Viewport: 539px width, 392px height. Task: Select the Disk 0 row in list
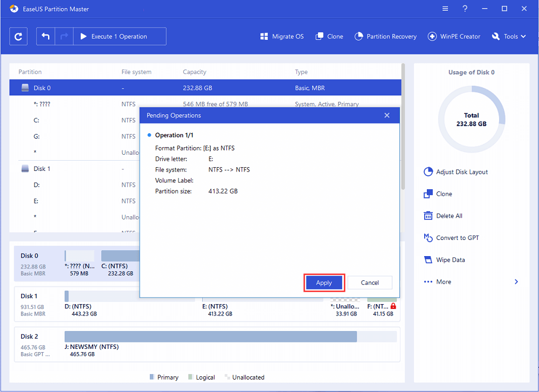(x=205, y=88)
